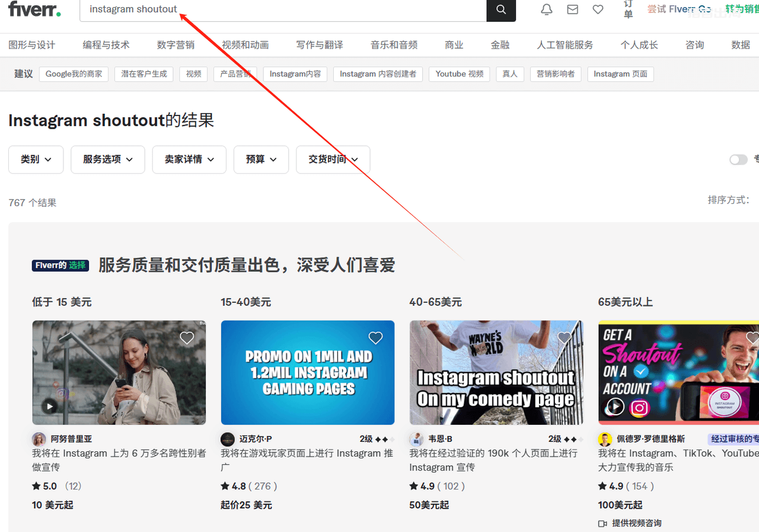Click seller name 迈克尔·P
759x532 pixels.
click(x=256, y=439)
